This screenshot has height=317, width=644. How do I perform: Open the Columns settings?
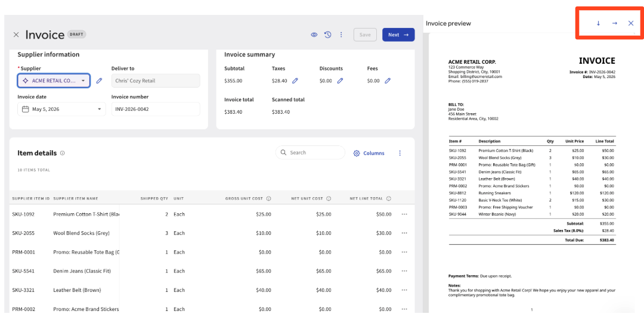click(x=369, y=153)
